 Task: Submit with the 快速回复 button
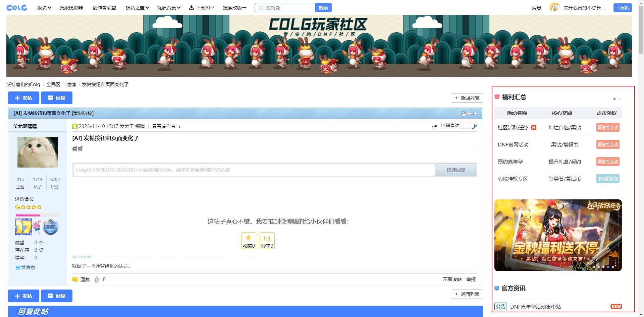456,170
